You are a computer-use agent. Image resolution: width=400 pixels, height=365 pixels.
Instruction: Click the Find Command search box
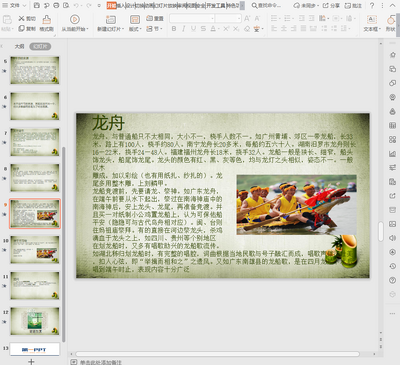pos(266,5)
